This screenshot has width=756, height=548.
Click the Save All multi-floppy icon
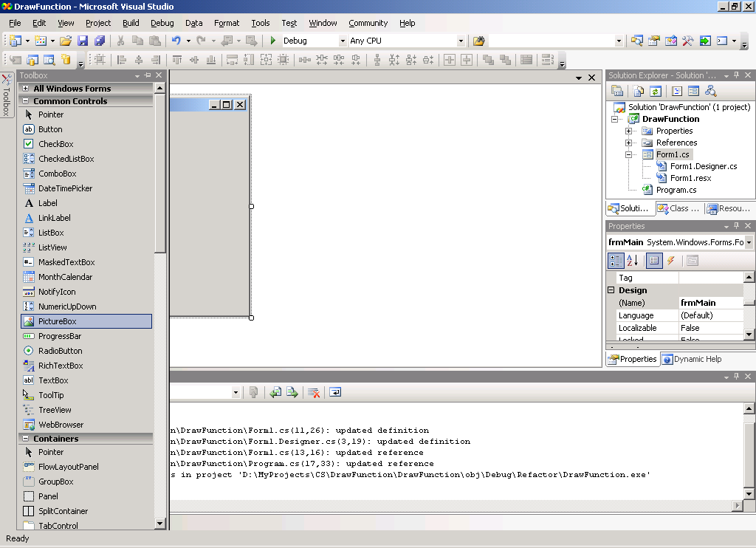click(x=100, y=41)
